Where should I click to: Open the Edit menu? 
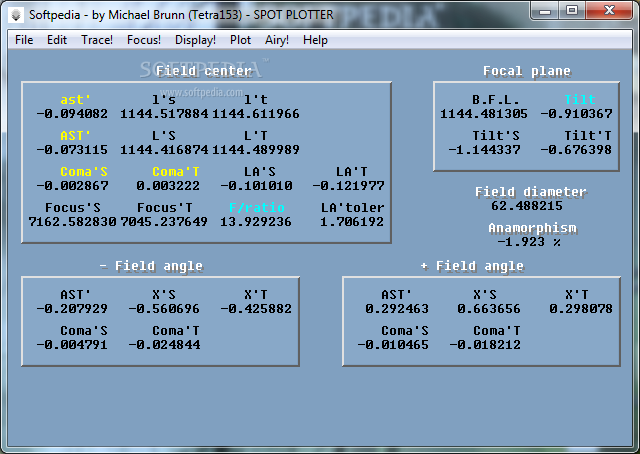click(x=57, y=40)
